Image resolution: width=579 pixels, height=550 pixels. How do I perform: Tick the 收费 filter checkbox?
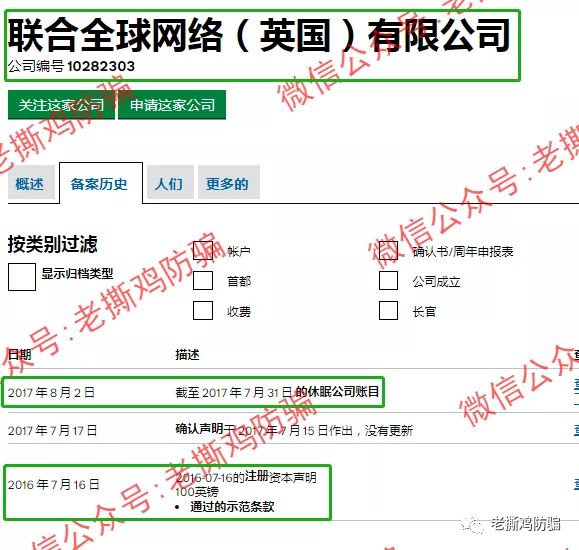point(203,310)
